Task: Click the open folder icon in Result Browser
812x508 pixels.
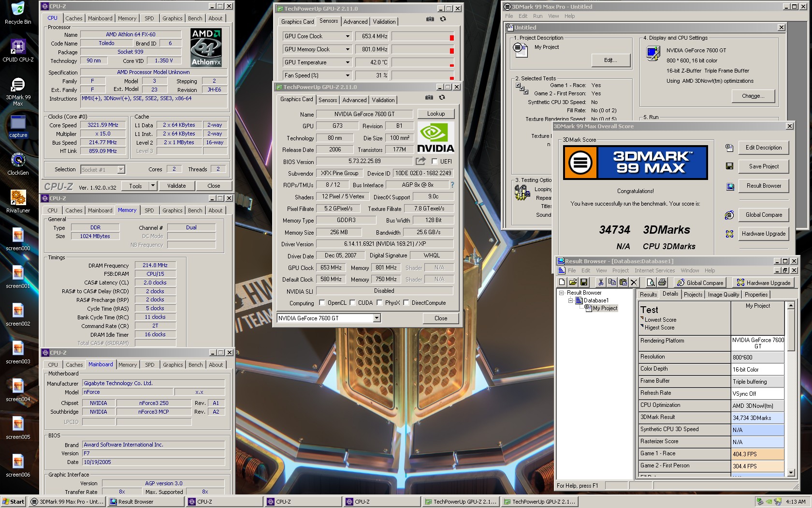Action: [573, 283]
